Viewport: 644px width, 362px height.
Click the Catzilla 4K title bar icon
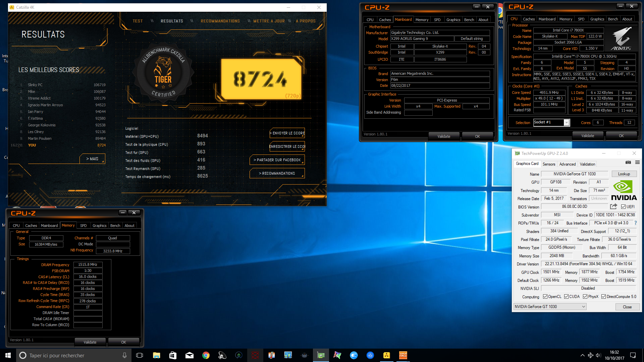point(12,7)
